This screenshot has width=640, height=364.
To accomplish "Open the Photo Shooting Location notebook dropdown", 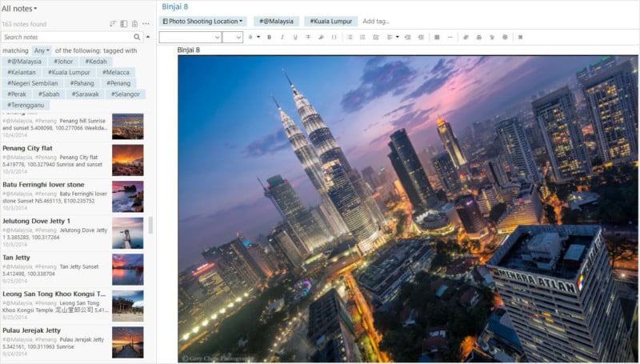I will [x=203, y=22].
